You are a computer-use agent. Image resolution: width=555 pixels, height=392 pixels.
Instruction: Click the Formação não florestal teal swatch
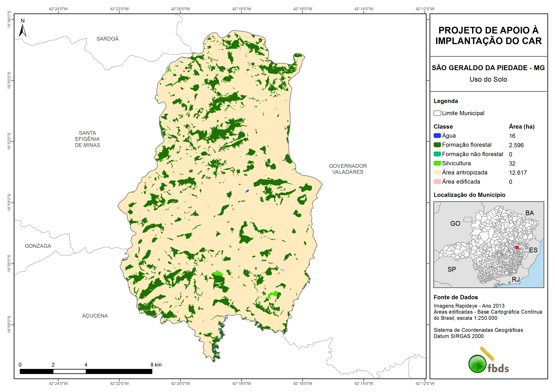[x=437, y=154]
